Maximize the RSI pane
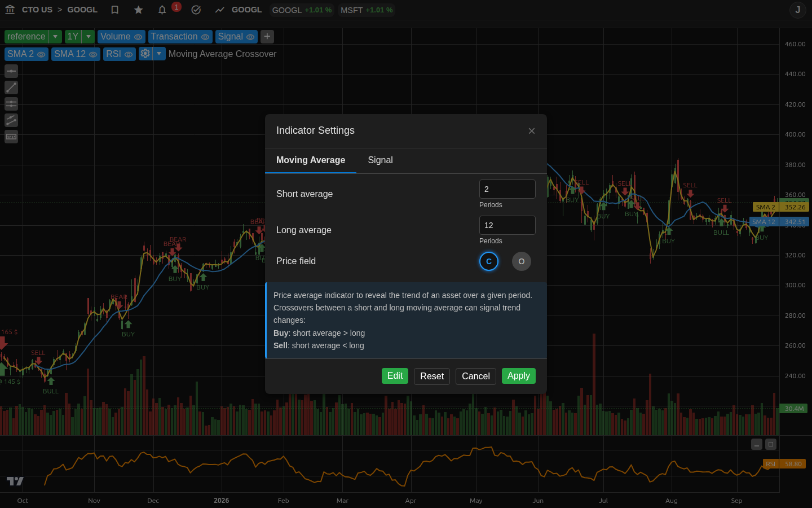Screen dimensions: 812x508 click(771, 444)
